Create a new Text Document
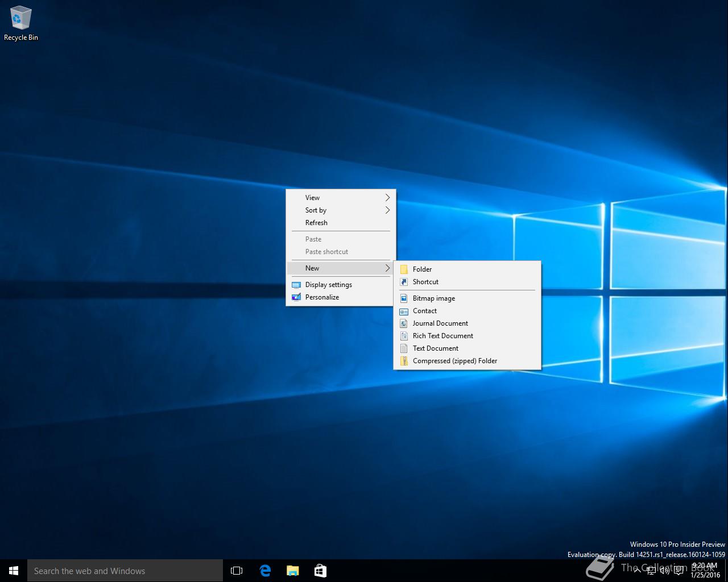The width and height of the screenshot is (728, 582). [x=467, y=348]
